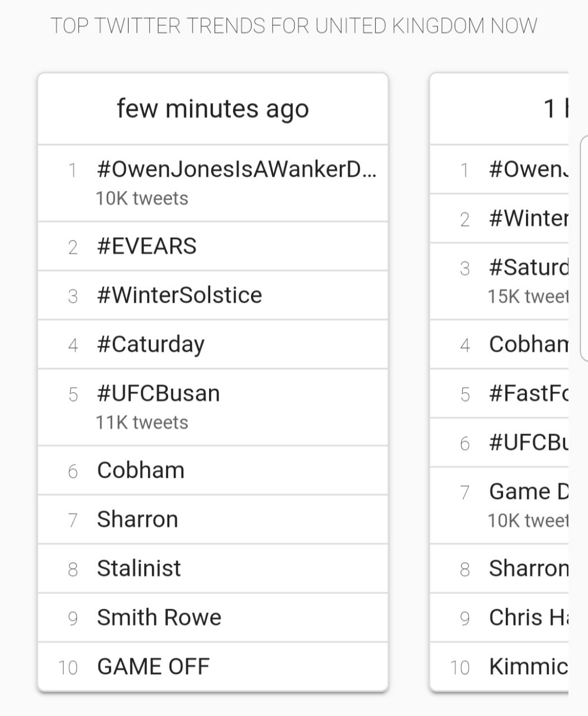
Task: Select the Stalinist trend
Action: tap(139, 569)
